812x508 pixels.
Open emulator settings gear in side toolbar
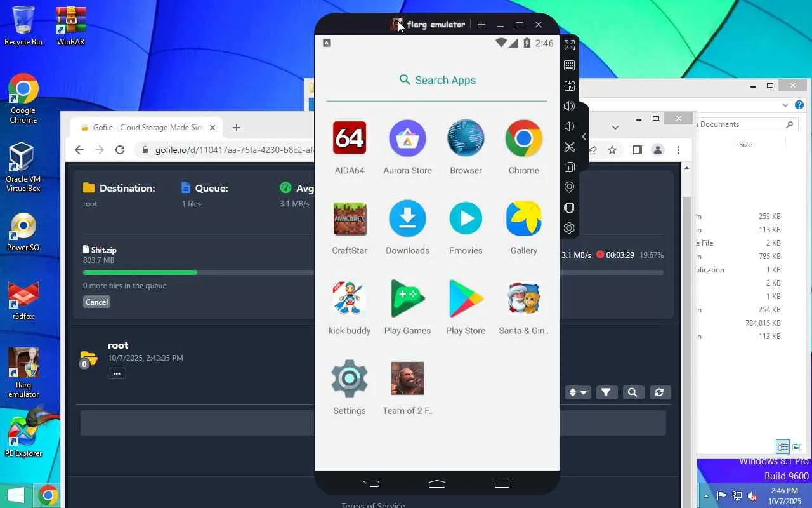[570, 228]
